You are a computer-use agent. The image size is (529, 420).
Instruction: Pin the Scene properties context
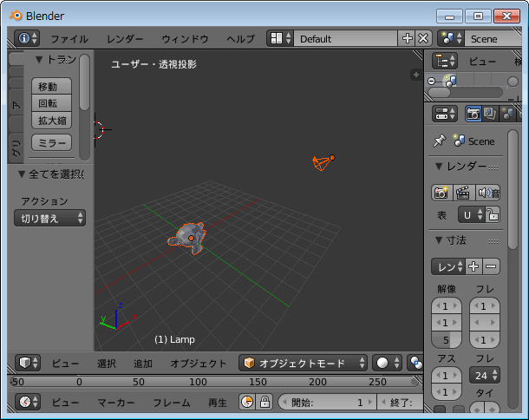click(439, 141)
